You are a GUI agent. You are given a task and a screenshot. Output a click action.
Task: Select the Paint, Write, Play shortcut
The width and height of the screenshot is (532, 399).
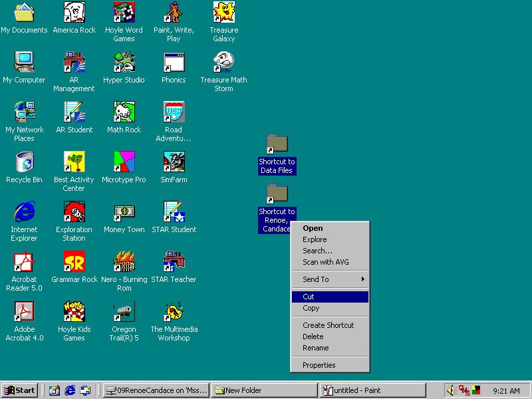[x=174, y=12]
